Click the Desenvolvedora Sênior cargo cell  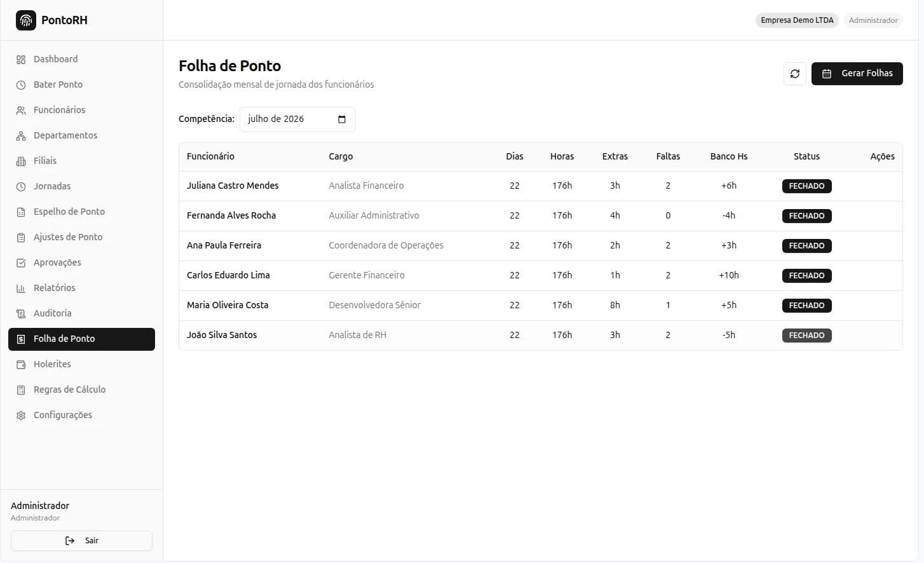click(374, 305)
